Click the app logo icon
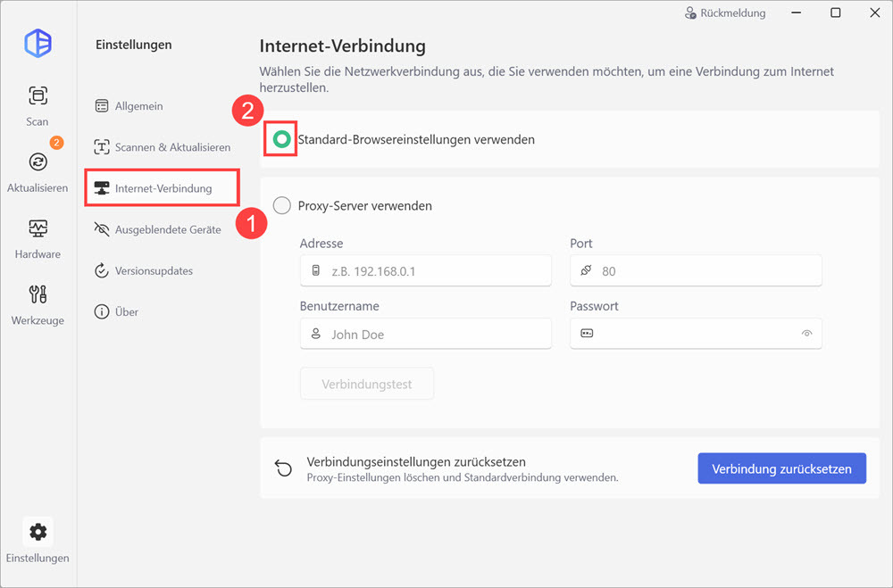The image size is (893, 588). pyautogui.click(x=38, y=43)
